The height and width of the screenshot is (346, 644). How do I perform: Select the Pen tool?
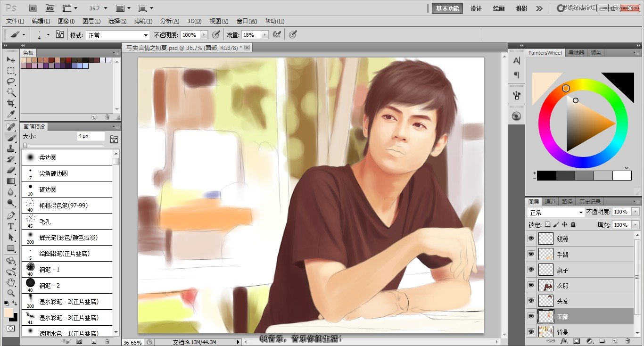click(x=11, y=215)
